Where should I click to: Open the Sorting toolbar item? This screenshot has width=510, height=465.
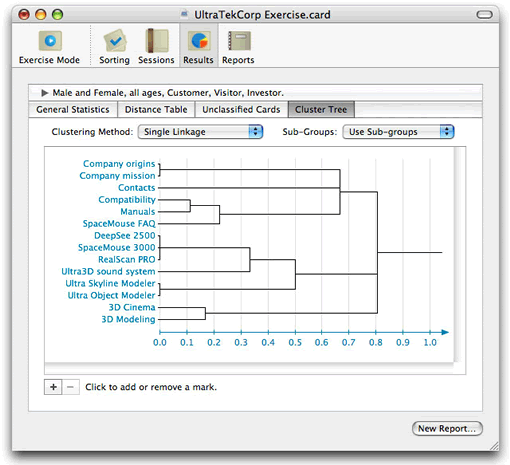(114, 47)
